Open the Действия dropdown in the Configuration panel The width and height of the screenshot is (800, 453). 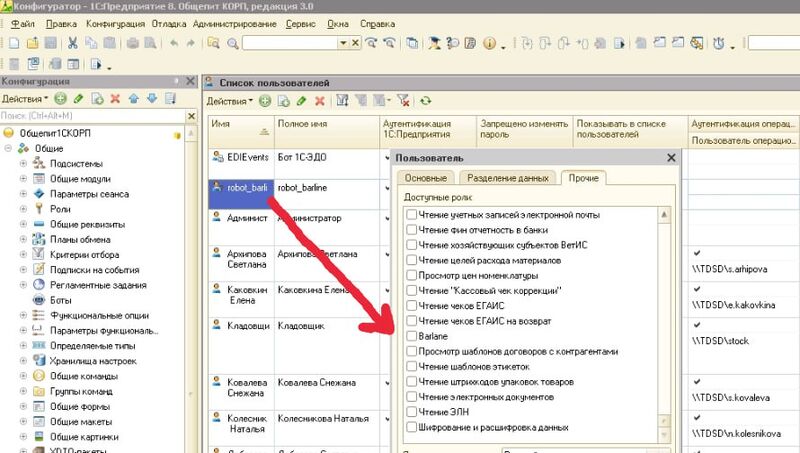tap(24, 98)
